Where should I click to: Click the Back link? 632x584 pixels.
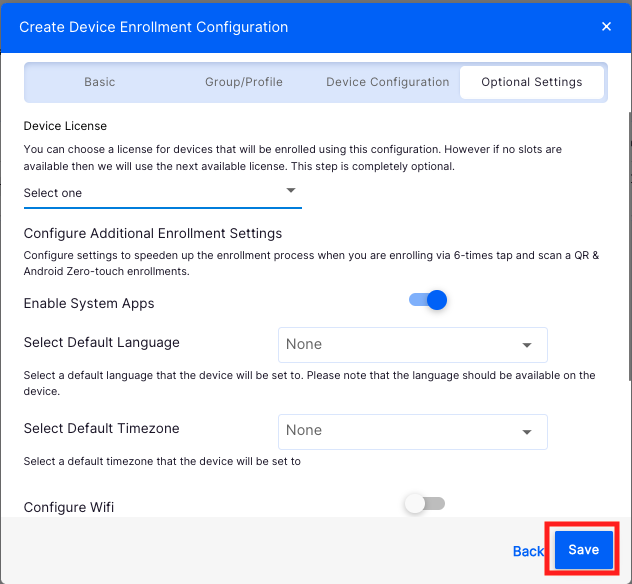[528, 551]
